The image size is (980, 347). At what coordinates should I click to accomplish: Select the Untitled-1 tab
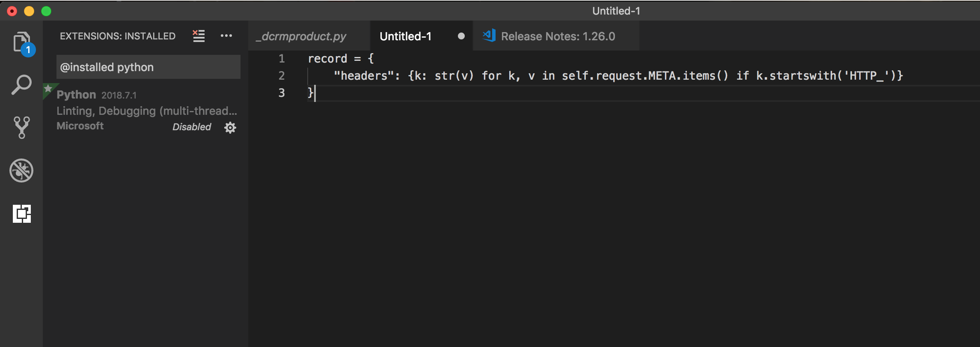click(406, 36)
